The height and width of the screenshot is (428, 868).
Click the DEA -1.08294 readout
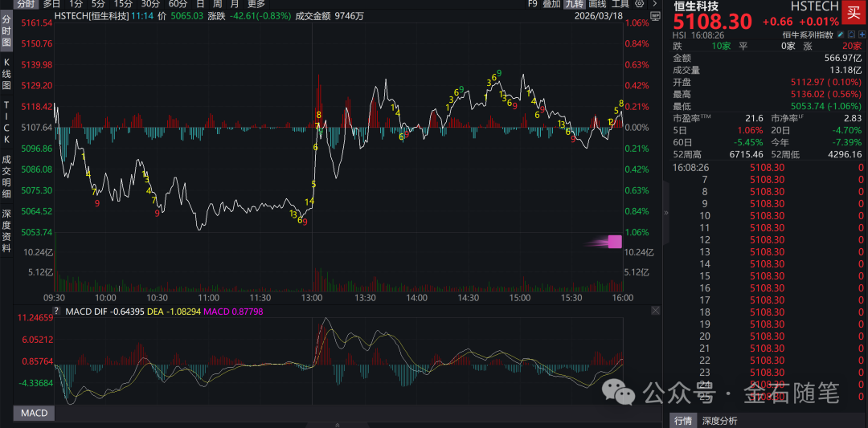pos(172,312)
